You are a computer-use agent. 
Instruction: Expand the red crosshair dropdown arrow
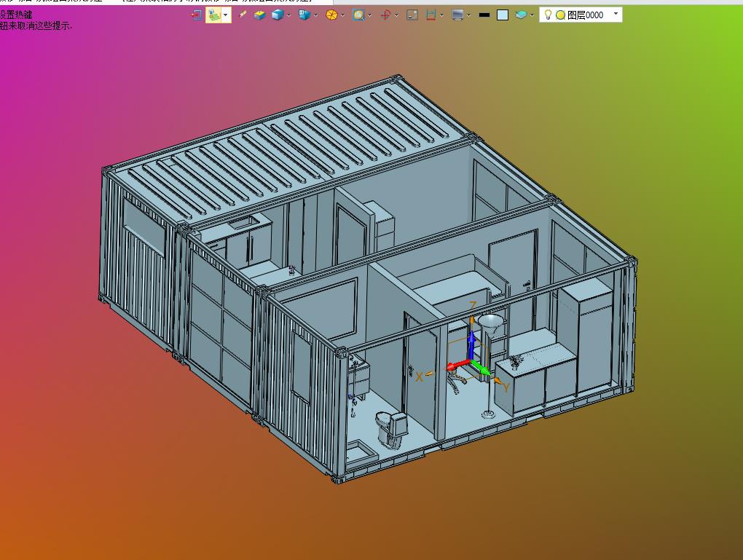click(x=396, y=15)
